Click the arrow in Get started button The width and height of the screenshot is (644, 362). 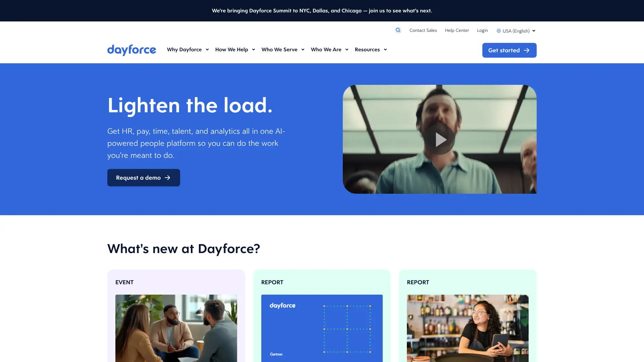527,50
